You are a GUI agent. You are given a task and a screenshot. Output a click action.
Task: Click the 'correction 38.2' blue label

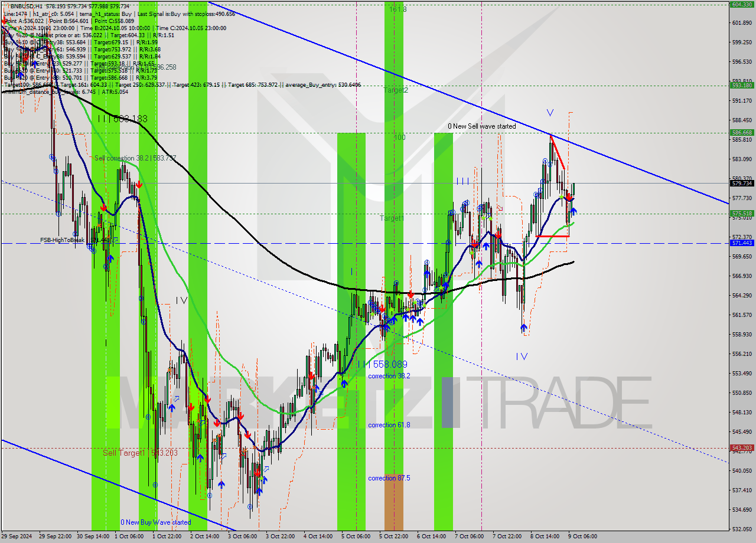tap(389, 376)
